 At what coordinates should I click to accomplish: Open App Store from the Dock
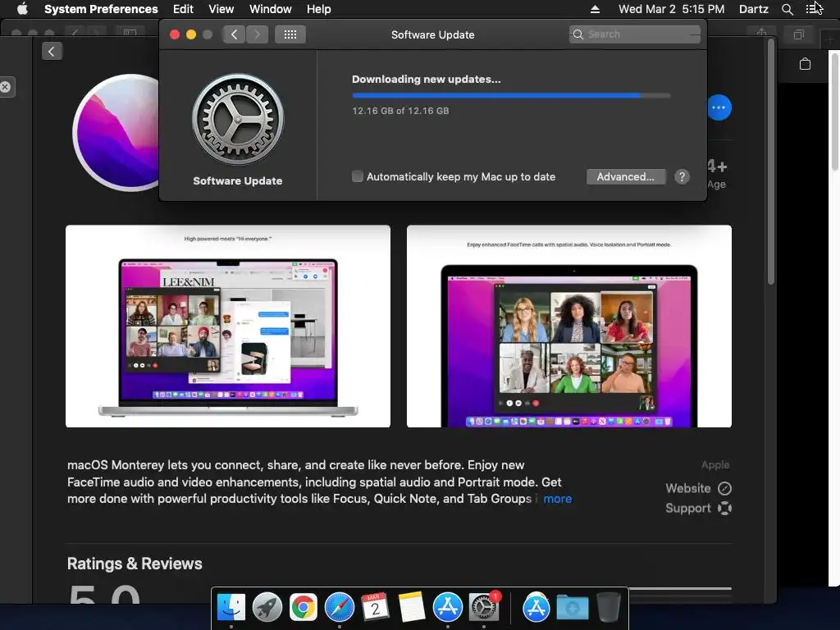(x=447, y=608)
